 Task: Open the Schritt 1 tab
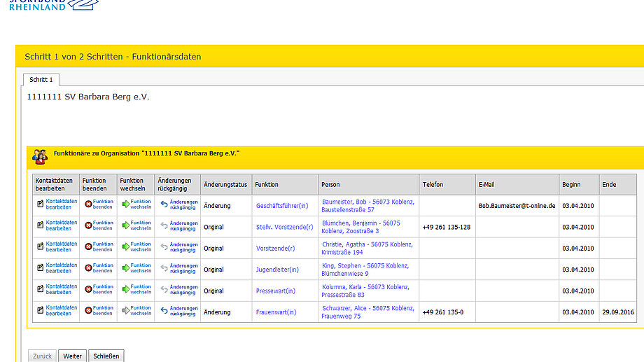coord(41,80)
